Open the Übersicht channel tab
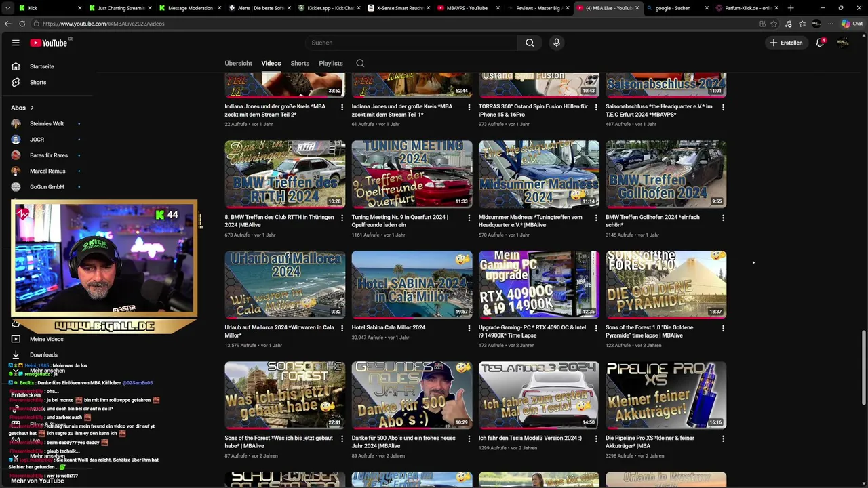 [x=238, y=63]
